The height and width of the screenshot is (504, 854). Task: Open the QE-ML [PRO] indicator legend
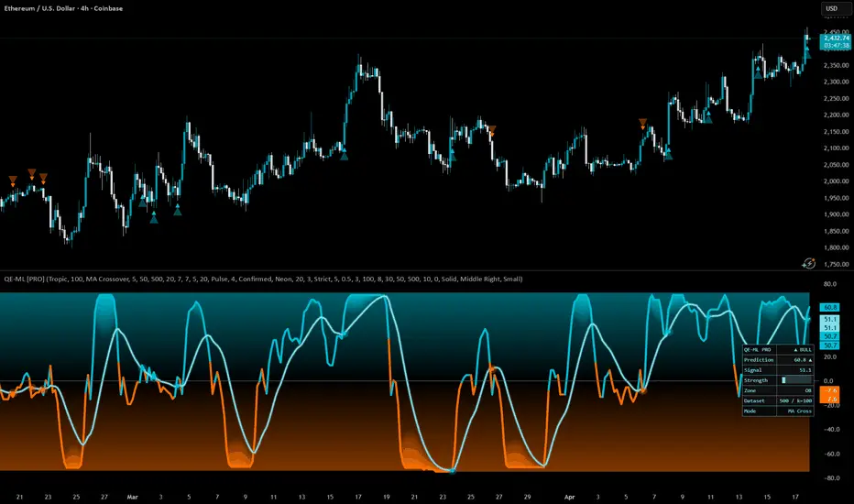click(x=263, y=279)
